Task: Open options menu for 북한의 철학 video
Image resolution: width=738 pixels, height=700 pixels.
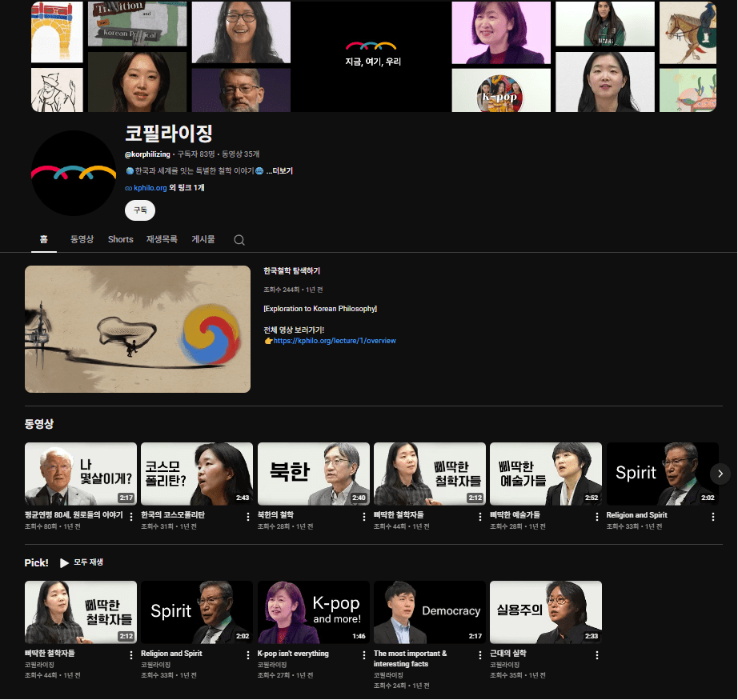Action: click(x=364, y=517)
